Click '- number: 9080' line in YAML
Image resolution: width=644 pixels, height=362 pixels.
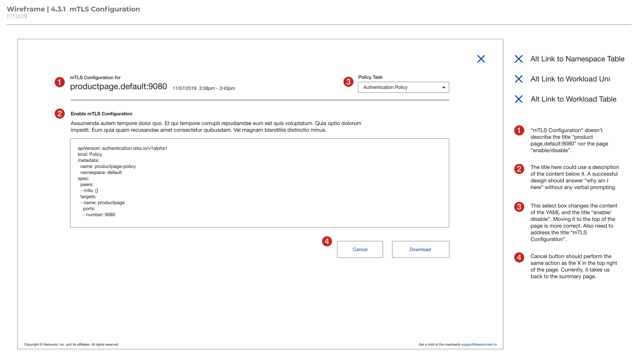[99, 215]
